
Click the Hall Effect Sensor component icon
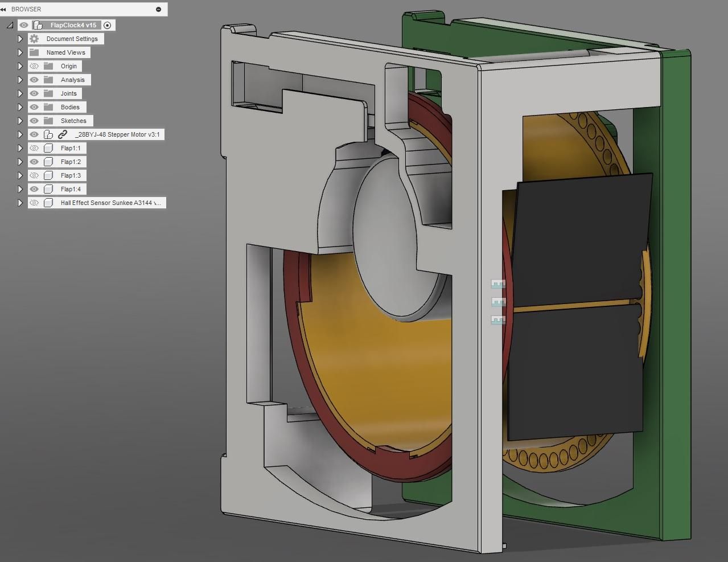(x=49, y=203)
